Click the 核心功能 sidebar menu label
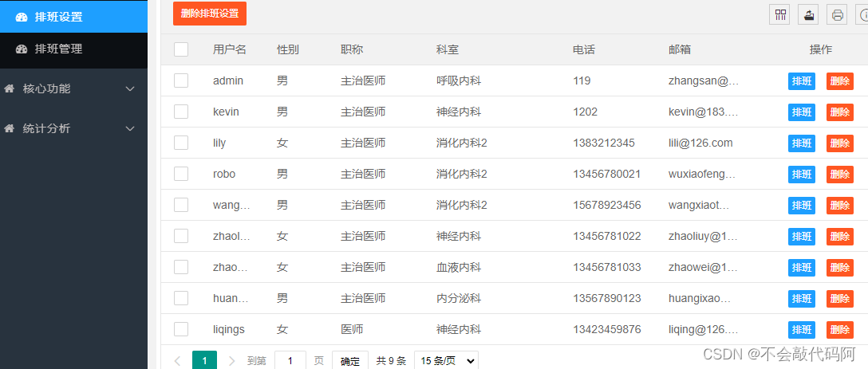The height and width of the screenshot is (369, 868). pyautogui.click(x=46, y=88)
